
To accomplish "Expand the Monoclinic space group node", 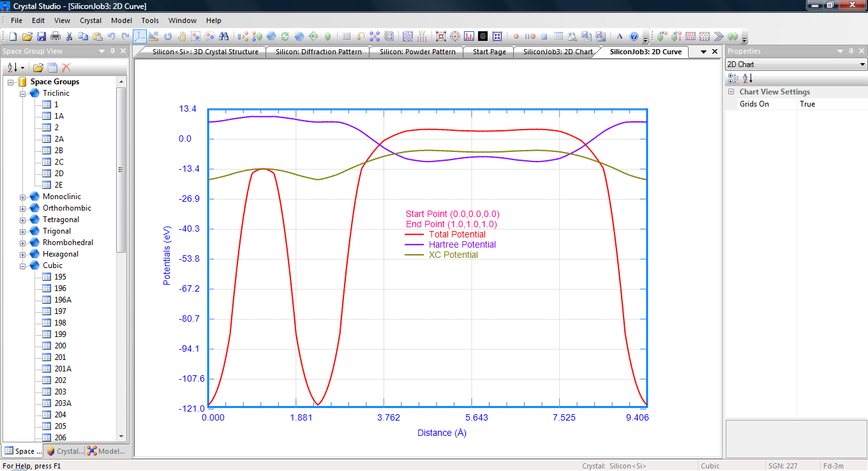I will click(23, 197).
